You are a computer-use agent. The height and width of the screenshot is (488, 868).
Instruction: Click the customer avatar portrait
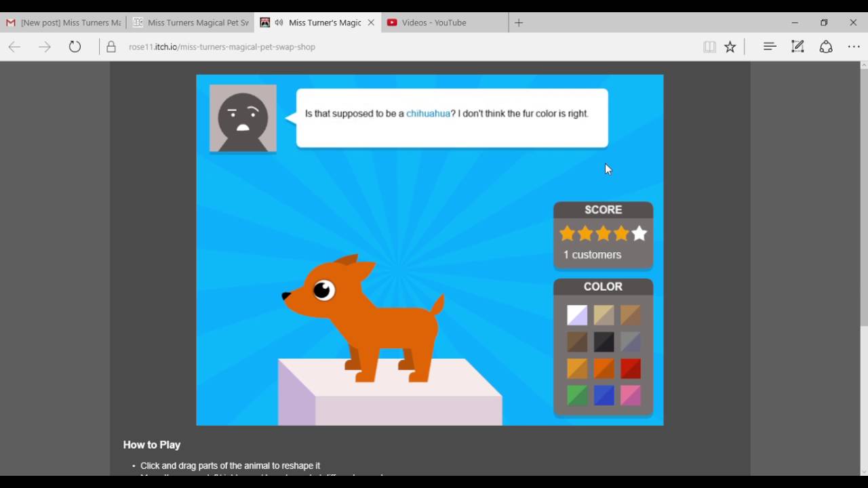[x=243, y=119]
